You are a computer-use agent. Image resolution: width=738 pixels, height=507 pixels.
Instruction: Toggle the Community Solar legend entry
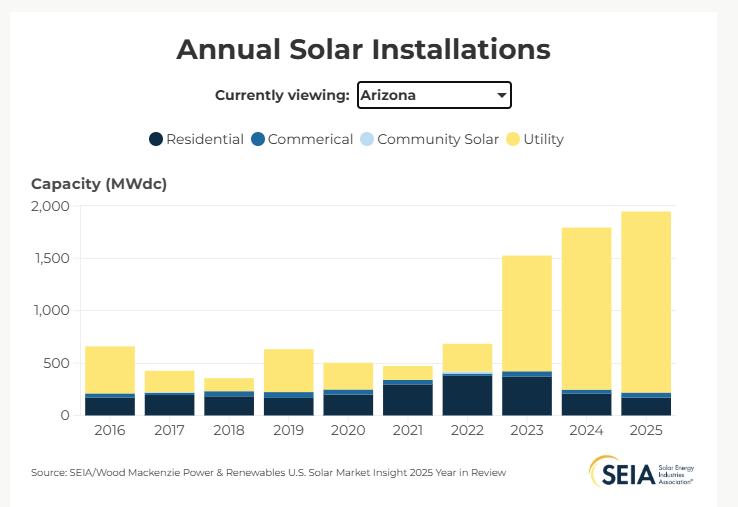pyautogui.click(x=429, y=139)
